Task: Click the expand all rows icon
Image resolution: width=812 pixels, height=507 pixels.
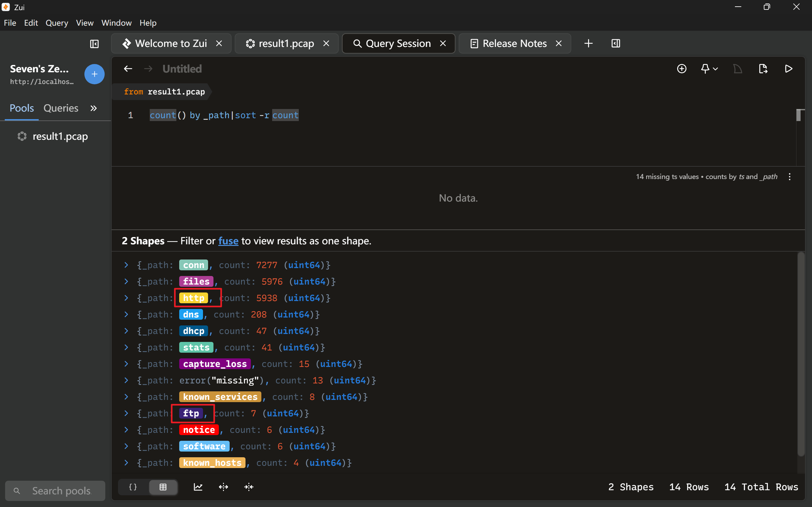Action: 224,487
